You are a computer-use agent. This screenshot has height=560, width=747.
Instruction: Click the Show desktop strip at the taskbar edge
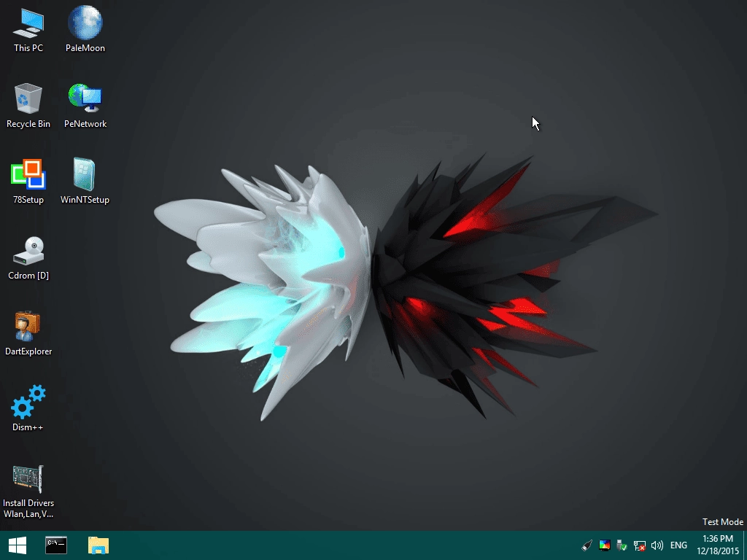(745, 545)
